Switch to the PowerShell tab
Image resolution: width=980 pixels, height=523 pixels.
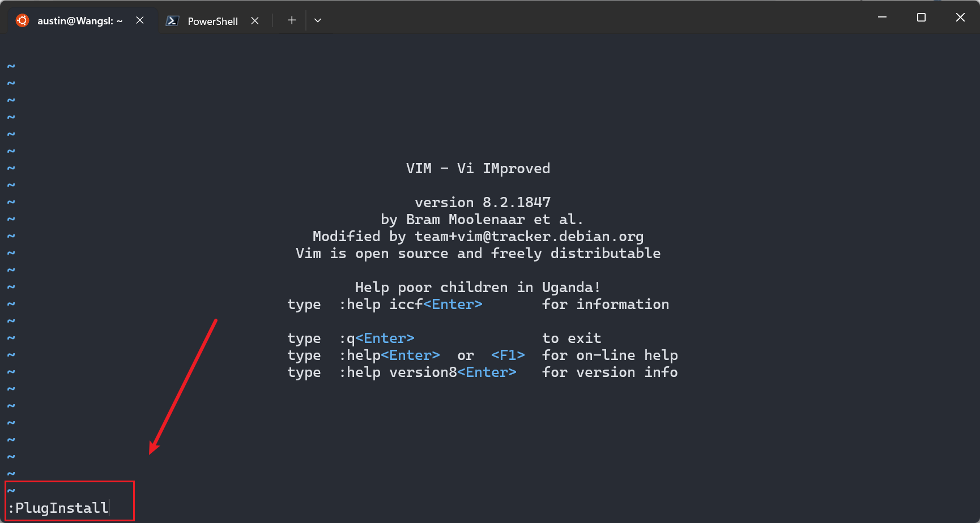click(212, 21)
